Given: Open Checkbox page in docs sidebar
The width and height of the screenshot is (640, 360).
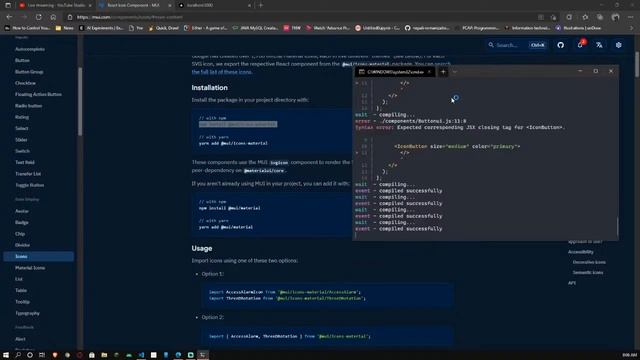Looking at the screenshot, I should tap(25, 83).
